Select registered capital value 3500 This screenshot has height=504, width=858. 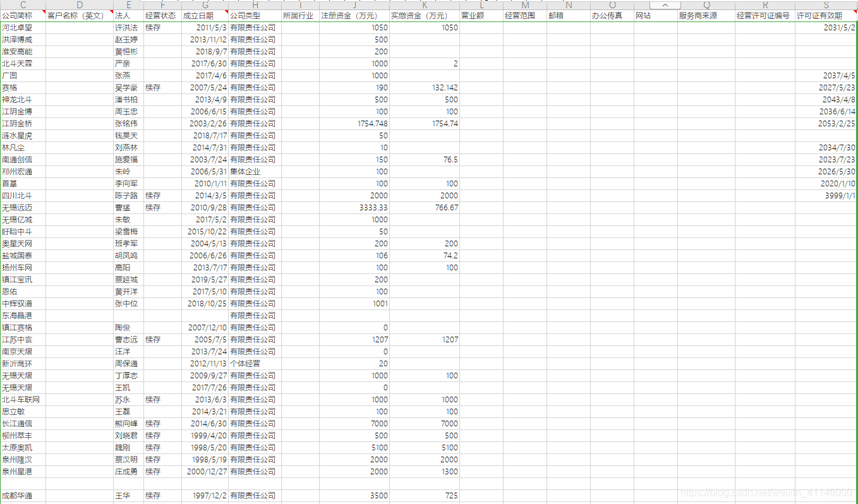(354, 495)
